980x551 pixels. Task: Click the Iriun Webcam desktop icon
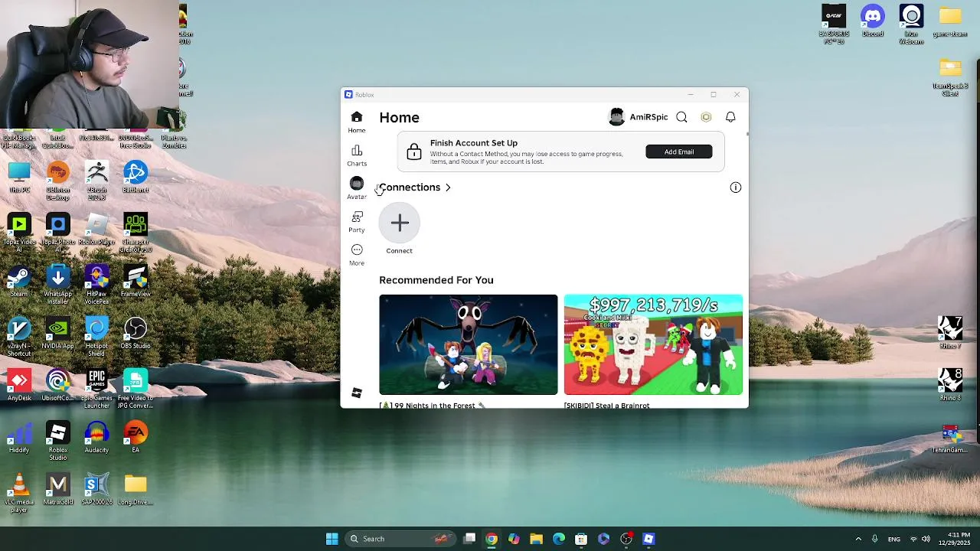click(911, 24)
